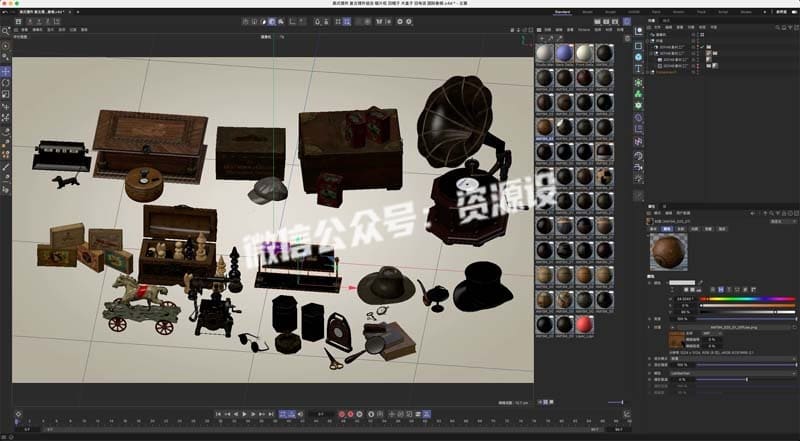
Task: Select the Scale tool in left palette
Action: (x=6, y=94)
